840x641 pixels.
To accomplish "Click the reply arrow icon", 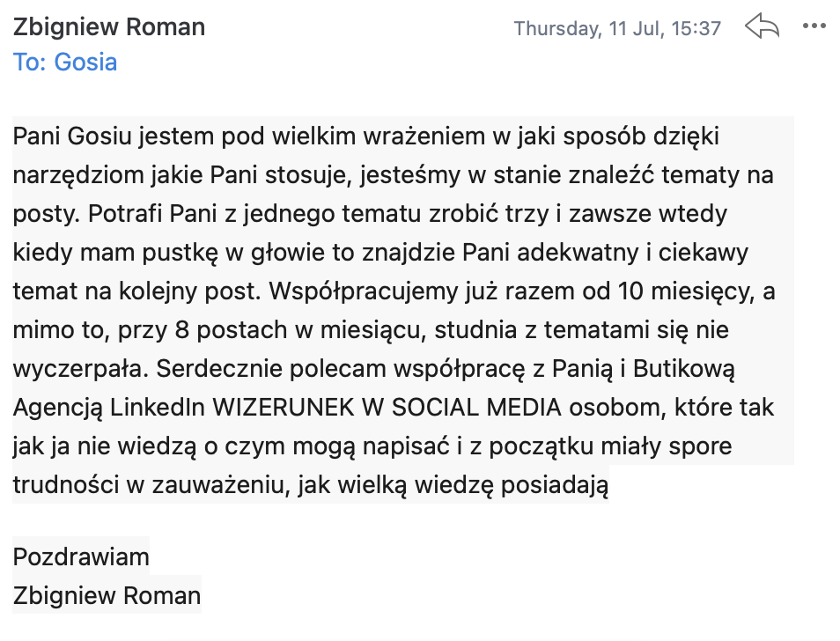I will point(762,26).
